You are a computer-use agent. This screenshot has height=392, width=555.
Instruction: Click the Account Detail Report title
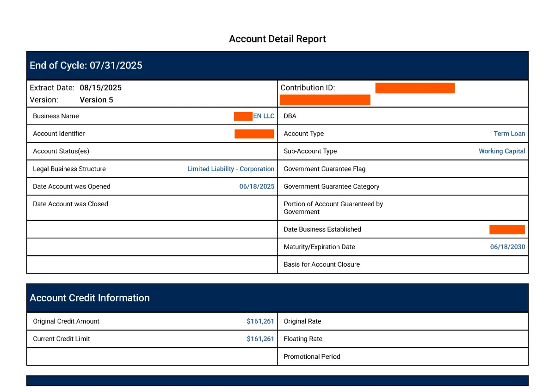point(277,39)
